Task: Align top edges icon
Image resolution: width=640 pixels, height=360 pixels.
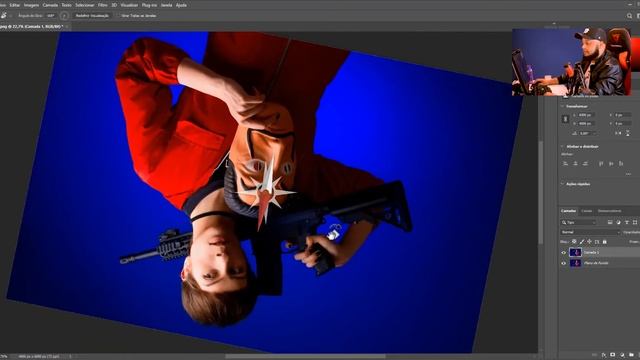Action: pos(601,164)
